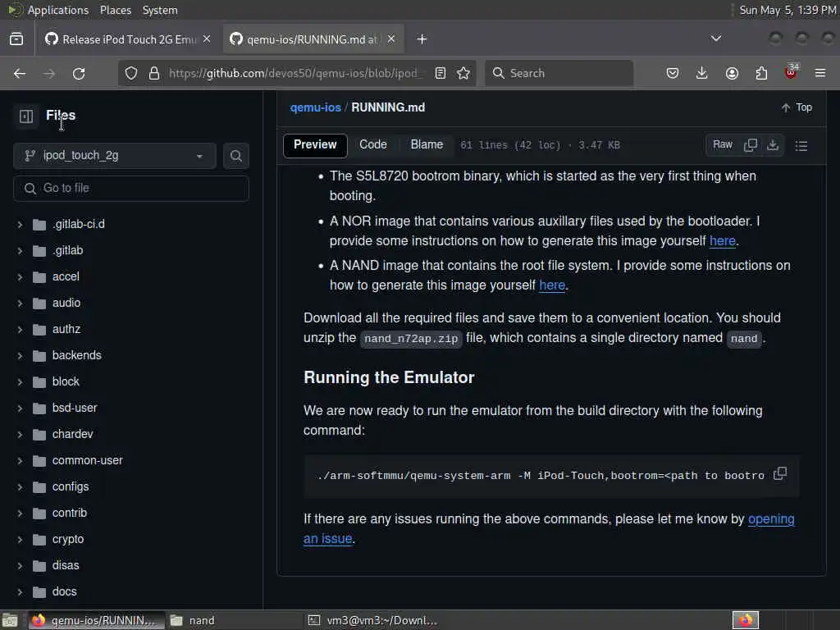Copy raw file contents icon

(751, 145)
